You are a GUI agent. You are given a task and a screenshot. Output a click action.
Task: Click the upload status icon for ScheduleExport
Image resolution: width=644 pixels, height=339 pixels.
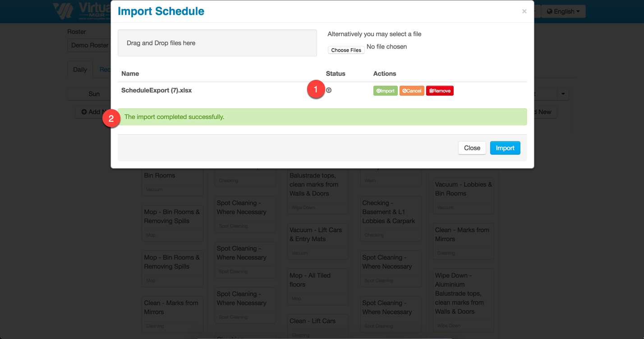click(x=329, y=91)
